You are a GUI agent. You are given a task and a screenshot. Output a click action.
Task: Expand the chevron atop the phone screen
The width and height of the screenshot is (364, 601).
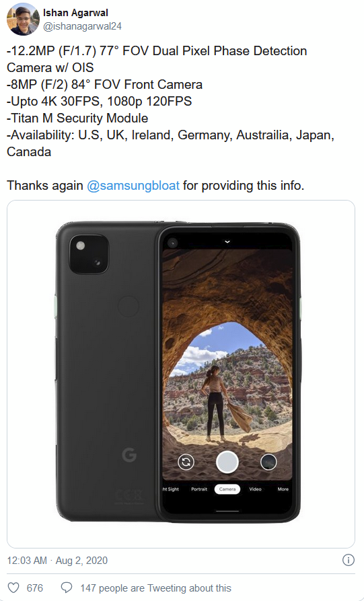pyautogui.click(x=227, y=242)
